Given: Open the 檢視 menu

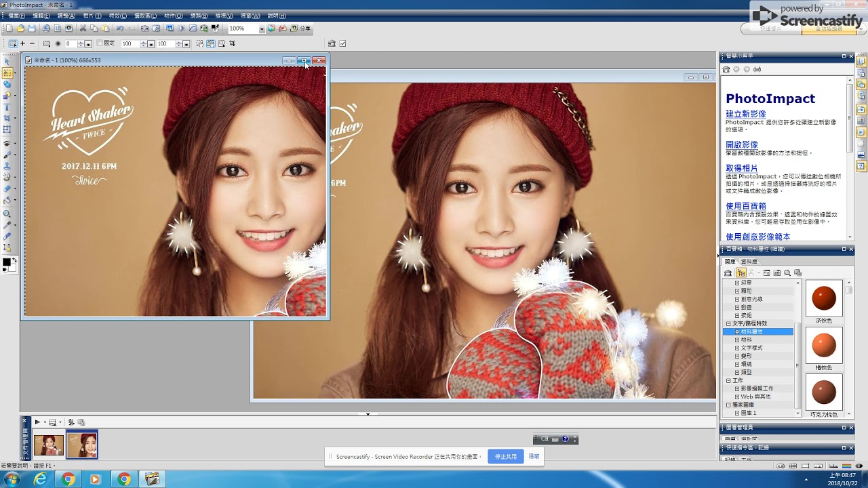Looking at the screenshot, I should (223, 16).
